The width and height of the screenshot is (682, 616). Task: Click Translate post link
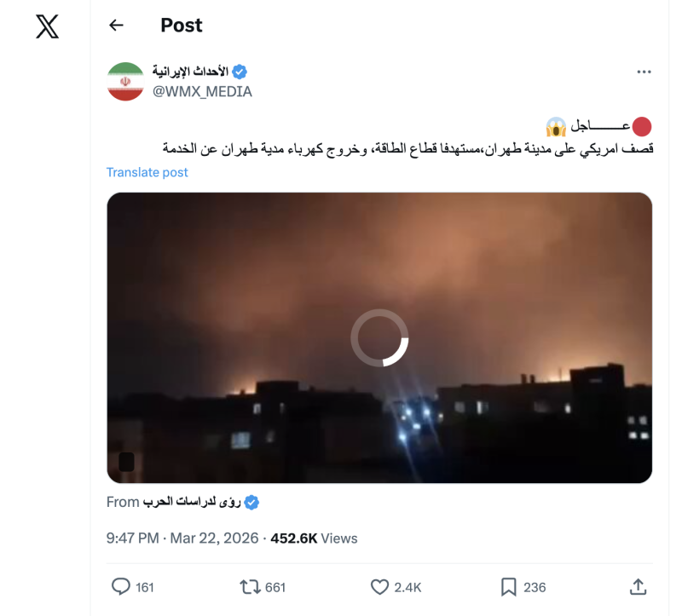(147, 173)
